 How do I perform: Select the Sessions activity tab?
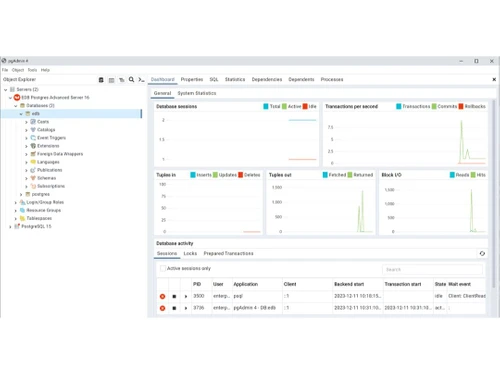click(167, 253)
